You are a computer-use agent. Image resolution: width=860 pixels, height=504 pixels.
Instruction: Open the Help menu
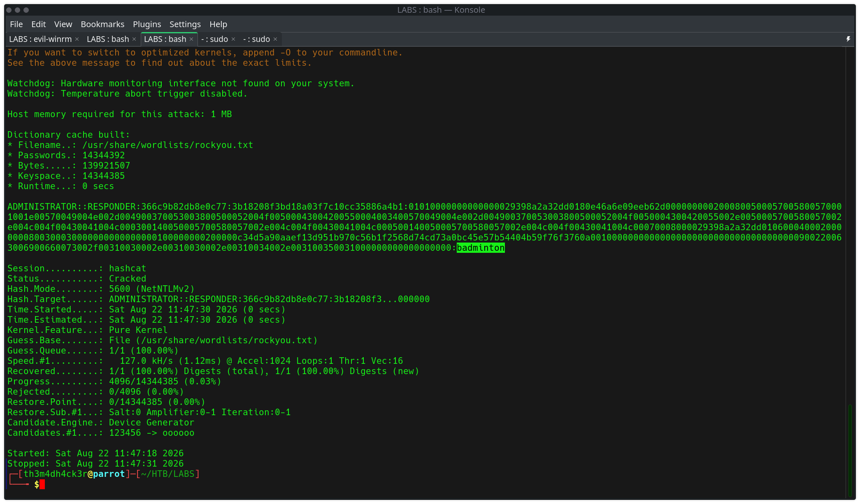[218, 24]
